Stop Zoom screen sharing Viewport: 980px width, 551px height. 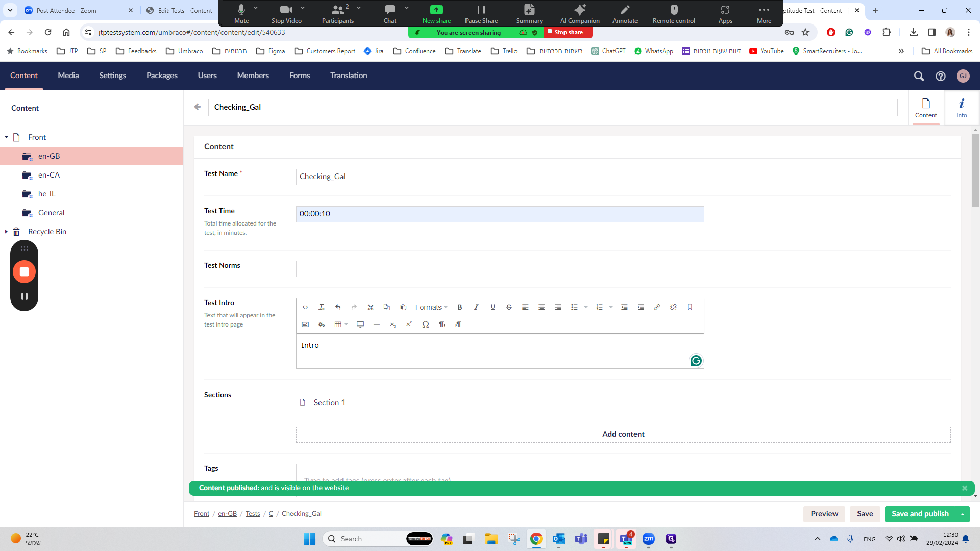[568, 32]
